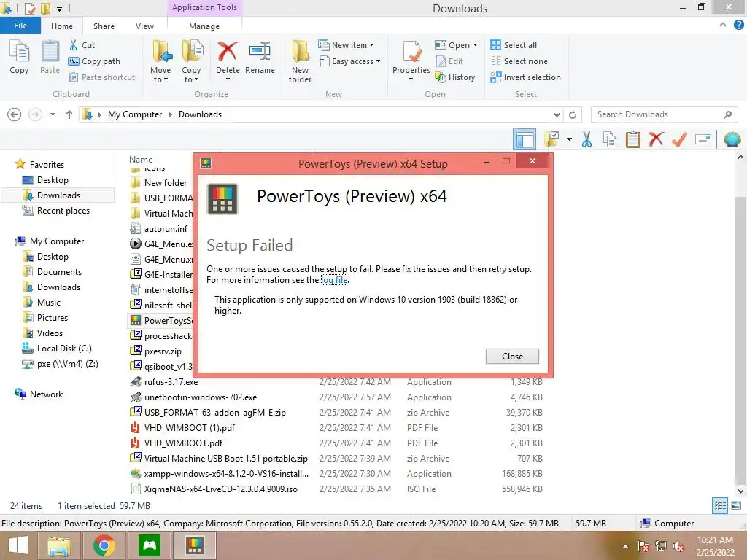Viewport: 747px width, 560px height.
Task: Create a New folder from ribbon
Action: 300,61
